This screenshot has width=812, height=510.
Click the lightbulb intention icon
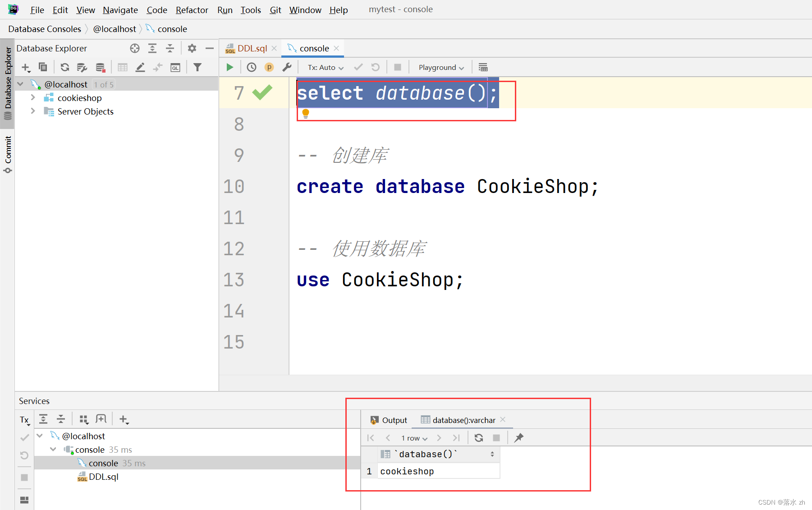[x=306, y=114]
